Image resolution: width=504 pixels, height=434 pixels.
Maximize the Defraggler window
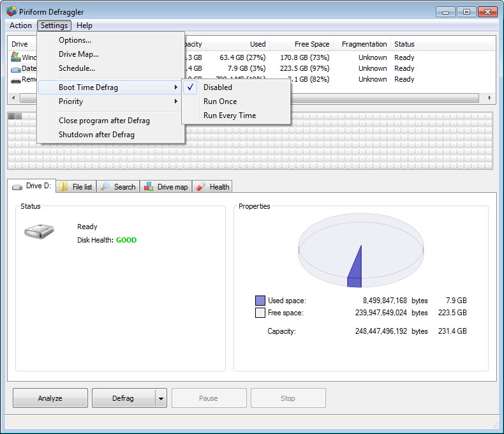click(x=466, y=12)
